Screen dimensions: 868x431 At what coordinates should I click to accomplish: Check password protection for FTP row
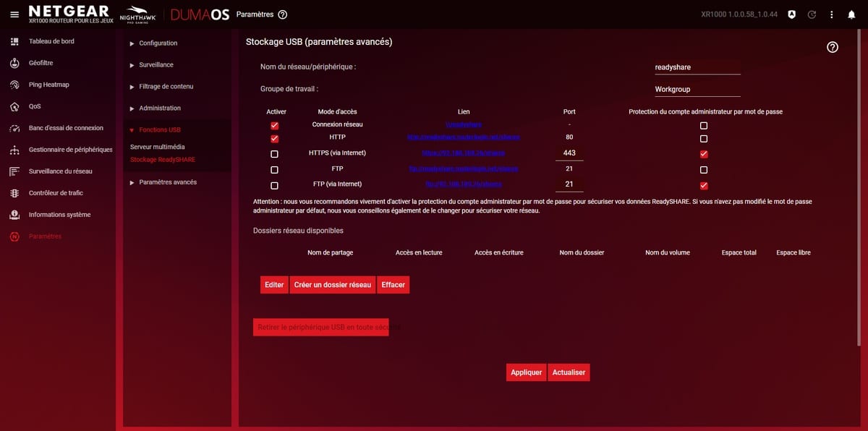tap(704, 170)
